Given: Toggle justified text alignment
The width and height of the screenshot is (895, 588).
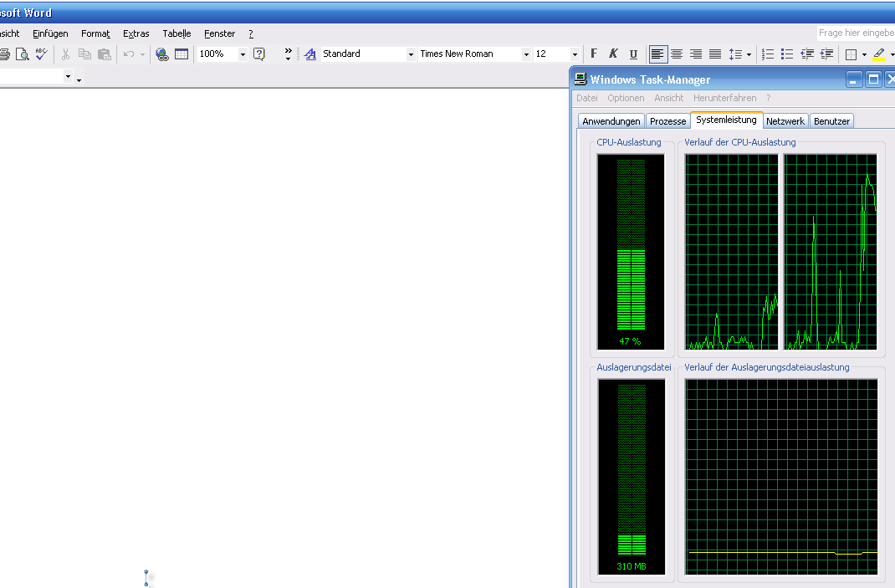Looking at the screenshot, I should coord(715,54).
